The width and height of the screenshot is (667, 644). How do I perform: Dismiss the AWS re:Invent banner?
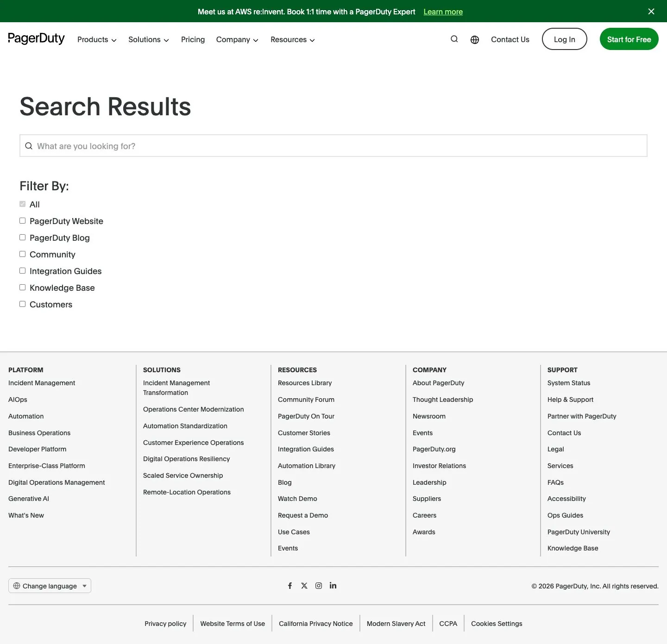pyautogui.click(x=651, y=12)
